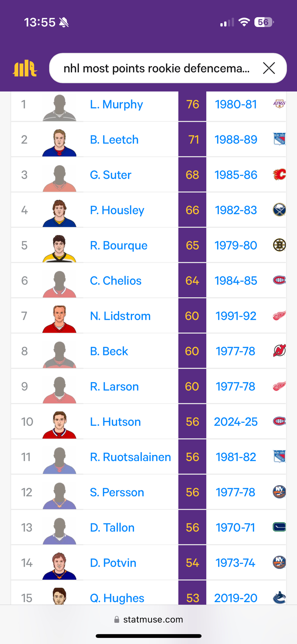The width and height of the screenshot is (297, 644).
Task: Tap the Rangers logo beside B. Leetch
Action: pos(279,139)
